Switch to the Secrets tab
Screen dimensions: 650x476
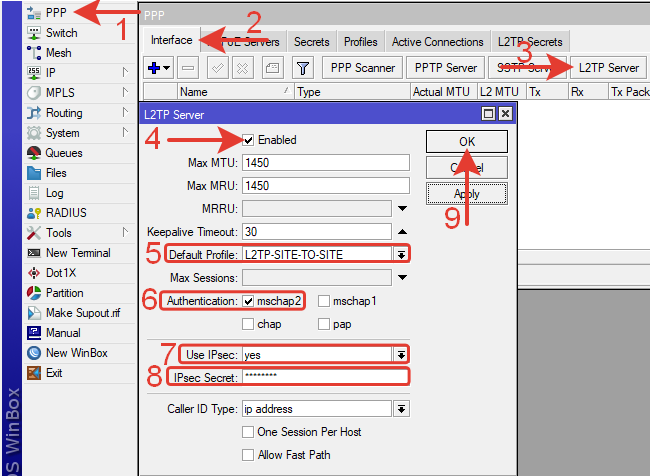tap(312, 42)
